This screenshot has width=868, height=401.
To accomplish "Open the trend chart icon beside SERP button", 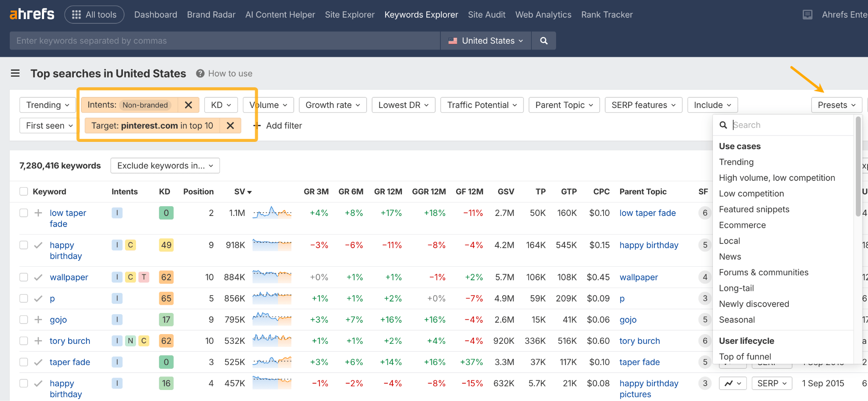I will tap(733, 383).
